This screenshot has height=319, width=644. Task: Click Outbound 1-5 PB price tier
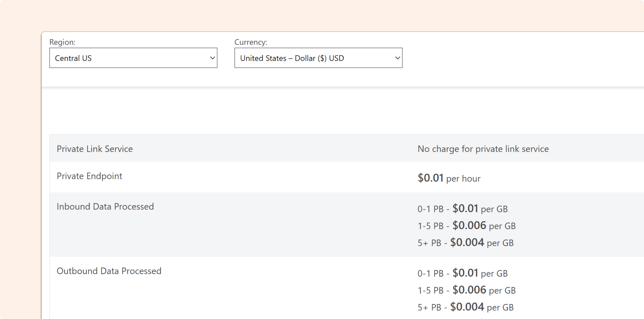pyautogui.click(x=466, y=290)
